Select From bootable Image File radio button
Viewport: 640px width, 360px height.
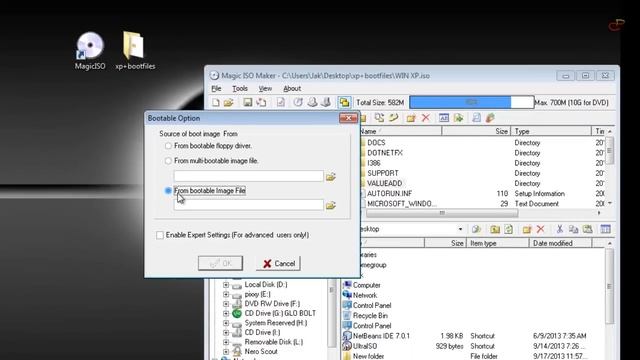tap(168, 191)
